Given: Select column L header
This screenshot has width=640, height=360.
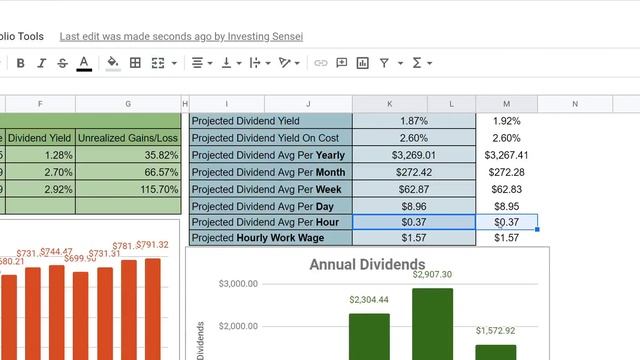Looking at the screenshot, I should click(451, 104).
